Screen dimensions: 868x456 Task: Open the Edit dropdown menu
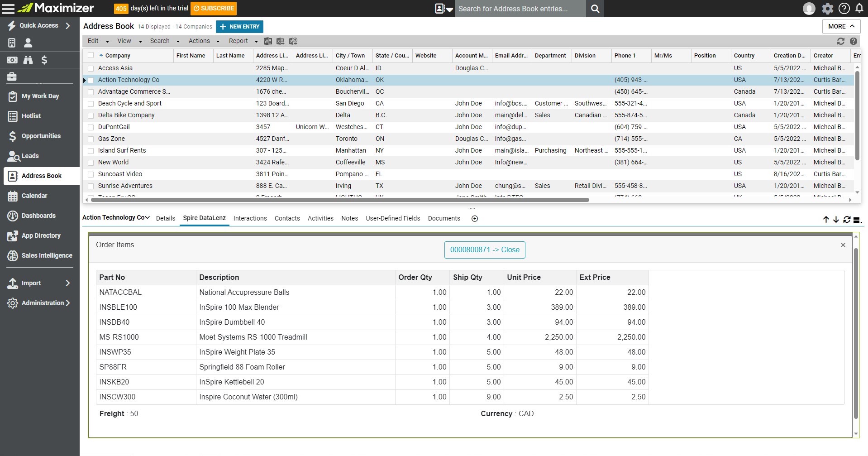pyautogui.click(x=98, y=41)
